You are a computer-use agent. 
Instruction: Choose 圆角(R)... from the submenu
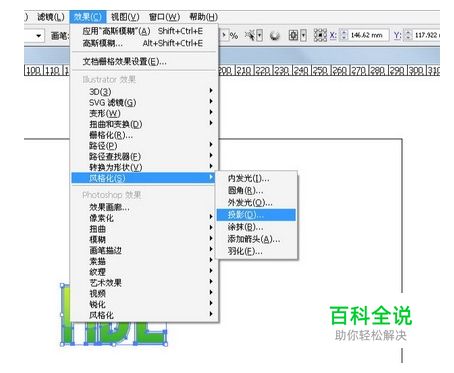tap(256, 191)
